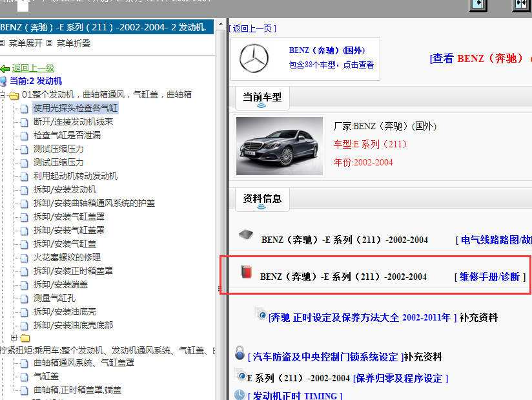Click the left pane scrollbar up arrow
This screenshot has width=532, height=400.
pos(221,25)
